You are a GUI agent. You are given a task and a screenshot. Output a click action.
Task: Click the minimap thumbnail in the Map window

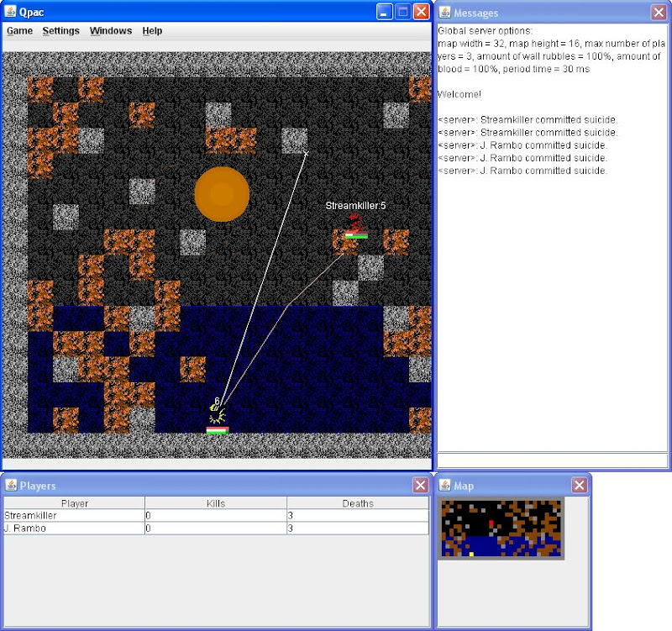click(x=501, y=528)
